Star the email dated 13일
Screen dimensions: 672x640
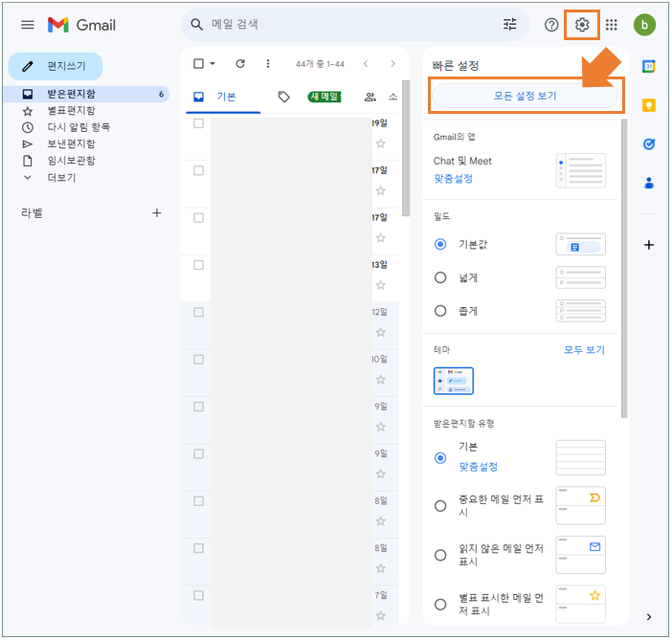381,285
